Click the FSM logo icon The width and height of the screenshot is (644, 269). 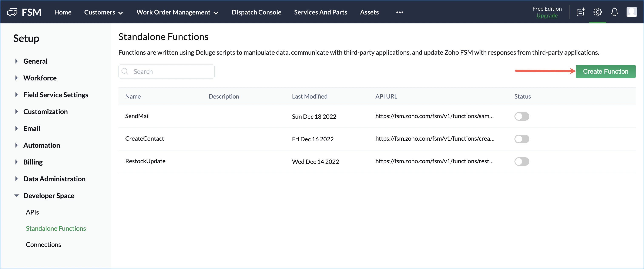12,12
